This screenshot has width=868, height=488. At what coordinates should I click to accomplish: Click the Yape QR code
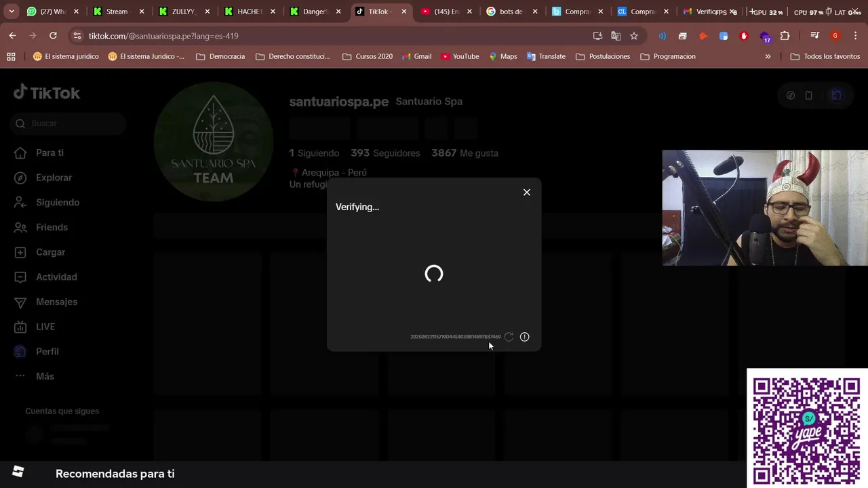pos(806,428)
